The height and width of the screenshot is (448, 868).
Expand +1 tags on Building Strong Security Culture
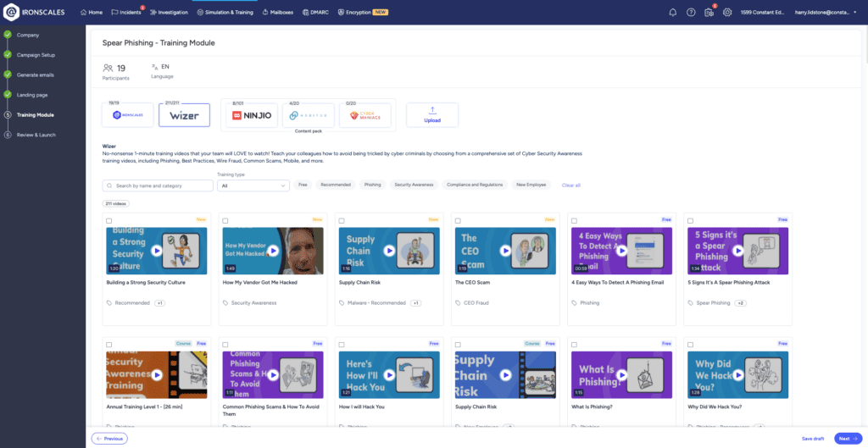pos(159,303)
